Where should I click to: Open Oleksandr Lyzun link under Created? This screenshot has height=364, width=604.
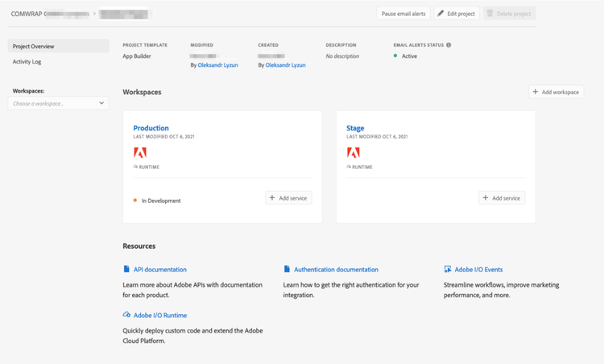(285, 65)
